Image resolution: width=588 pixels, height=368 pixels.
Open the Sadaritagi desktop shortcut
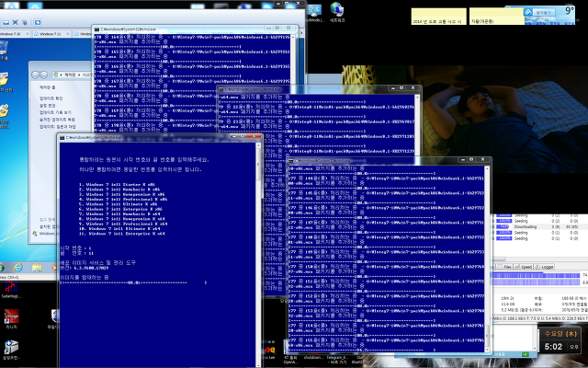pos(11,291)
